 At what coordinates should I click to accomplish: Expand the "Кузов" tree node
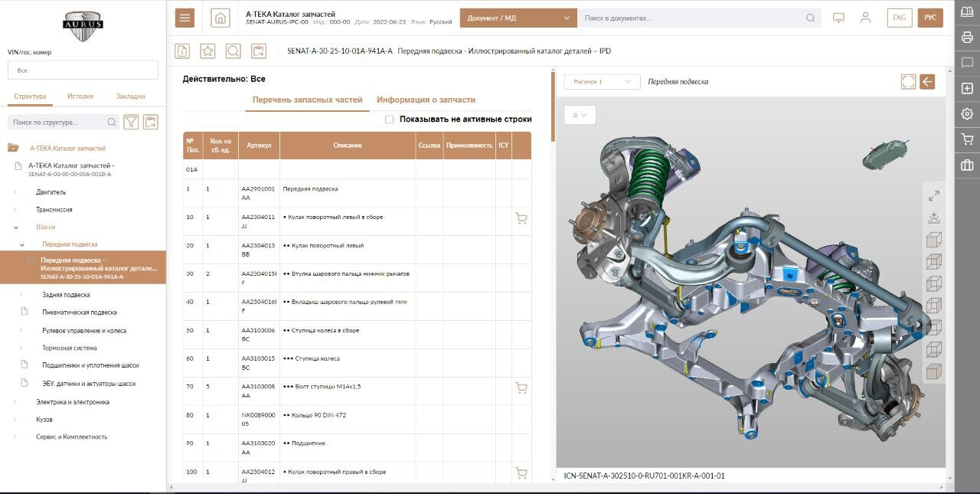pos(15,420)
